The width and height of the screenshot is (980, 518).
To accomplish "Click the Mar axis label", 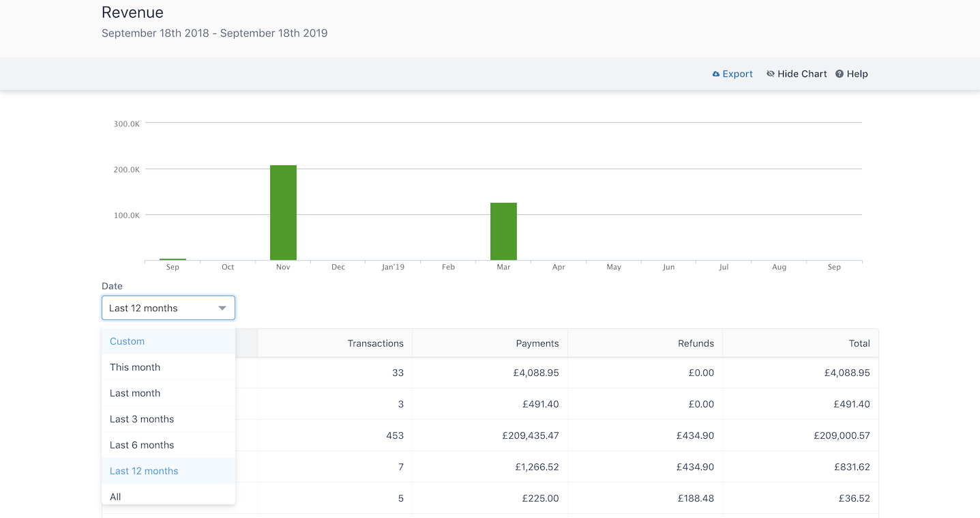I will click(503, 267).
